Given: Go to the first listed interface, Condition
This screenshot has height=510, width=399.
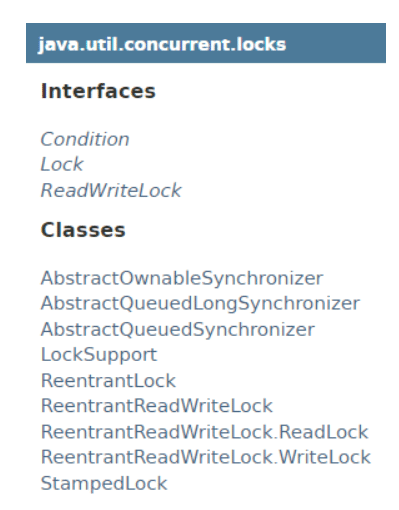Looking at the screenshot, I should 85,139.
